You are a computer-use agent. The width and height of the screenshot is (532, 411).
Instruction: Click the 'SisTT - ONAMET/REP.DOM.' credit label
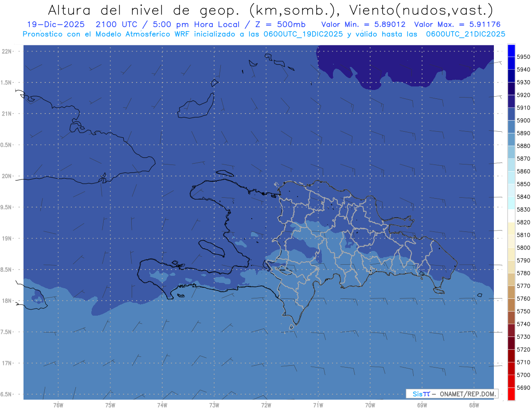pos(452,394)
